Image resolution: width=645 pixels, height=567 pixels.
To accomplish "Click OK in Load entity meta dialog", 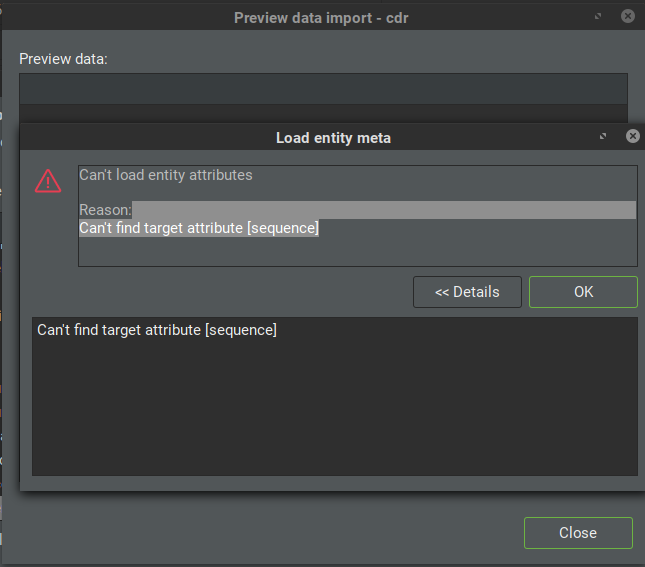I will [x=583, y=292].
